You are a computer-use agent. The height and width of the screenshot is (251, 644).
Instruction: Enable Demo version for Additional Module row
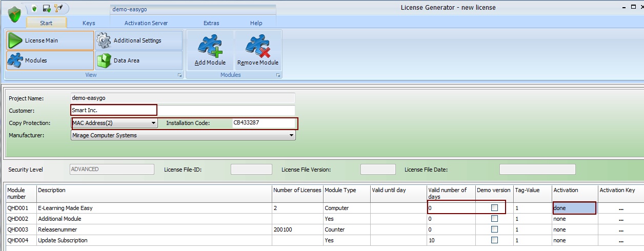(x=494, y=219)
